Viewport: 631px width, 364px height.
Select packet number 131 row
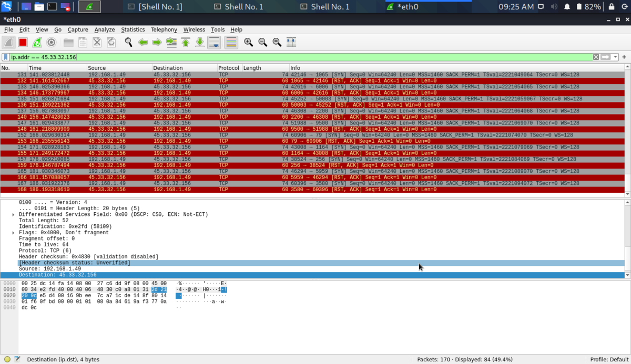pos(312,75)
